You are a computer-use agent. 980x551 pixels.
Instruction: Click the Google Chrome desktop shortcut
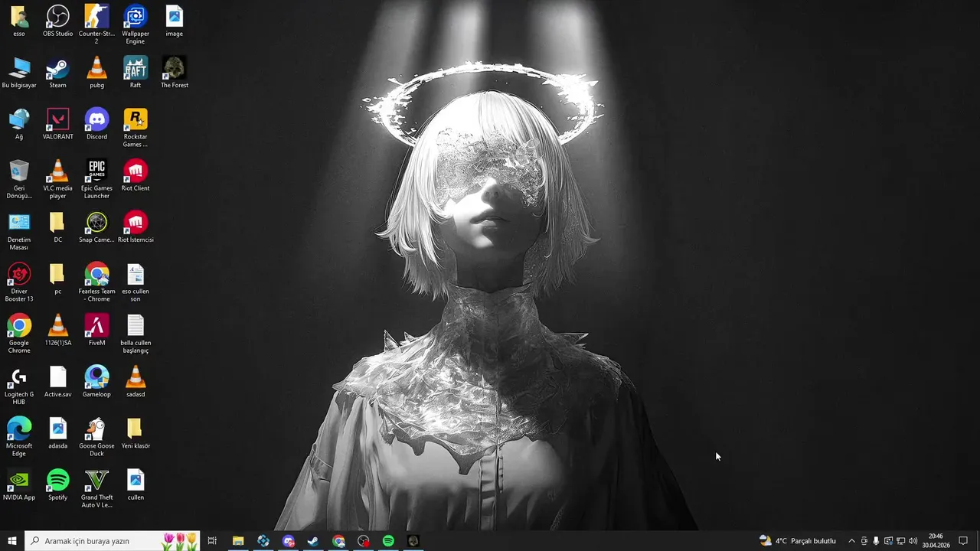point(19,332)
